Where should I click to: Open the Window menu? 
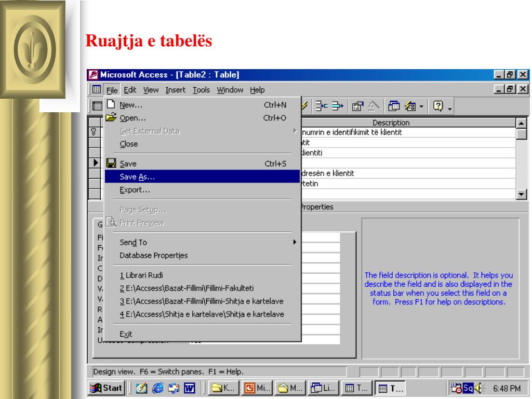[x=230, y=90]
